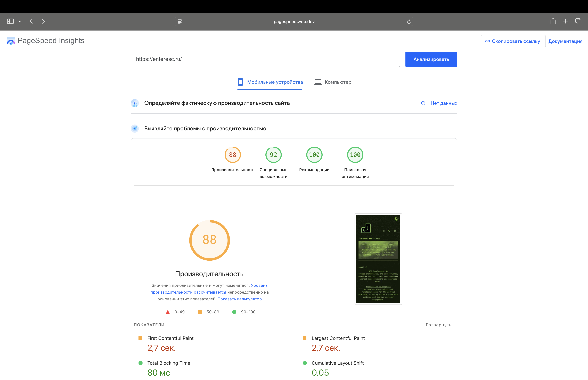Show the tab overview icon
This screenshot has height=380, width=588.
578,21
